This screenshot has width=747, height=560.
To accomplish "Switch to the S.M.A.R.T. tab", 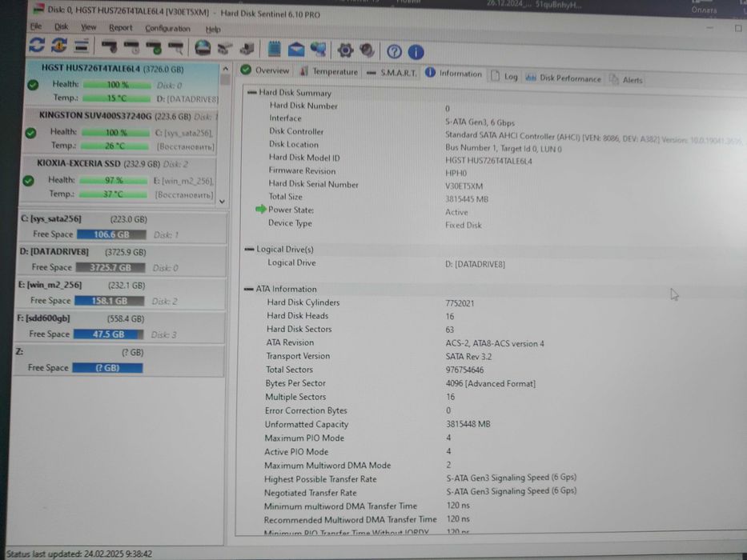I will click(392, 73).
